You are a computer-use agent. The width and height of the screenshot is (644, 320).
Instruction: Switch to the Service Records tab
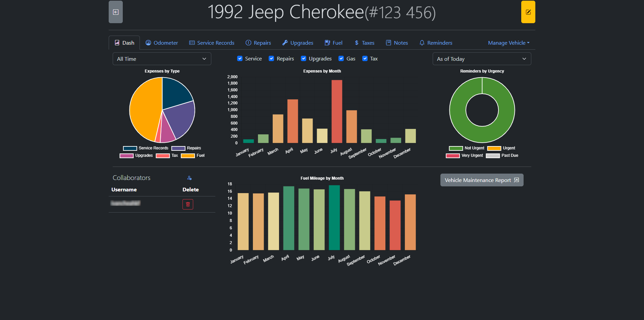click(212, 43)
